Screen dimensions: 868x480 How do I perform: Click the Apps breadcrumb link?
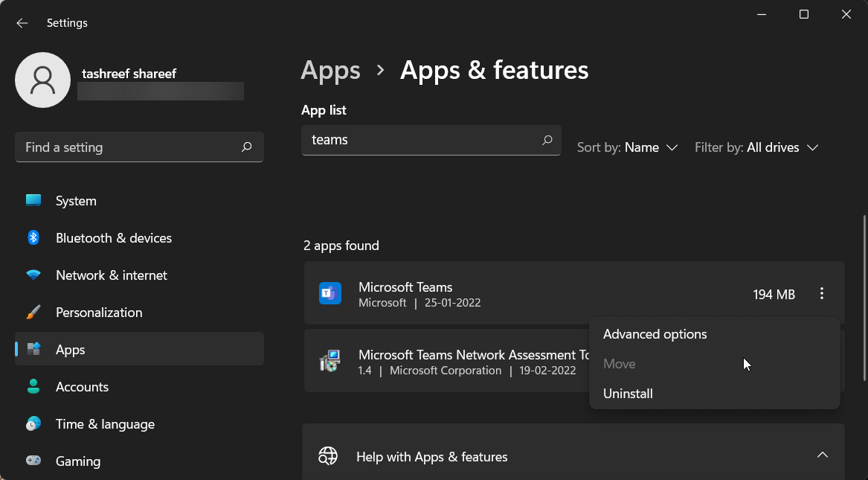pos(330,70)
